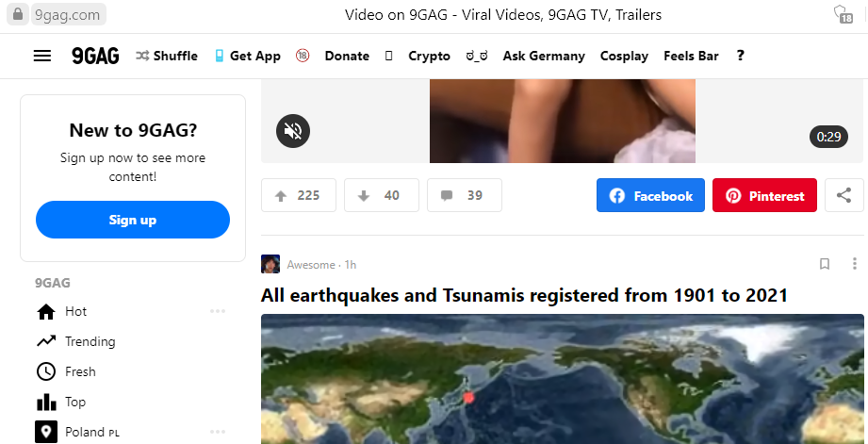868x444 pixels.
Task: Open the 39 comments
Action: click(465, 195)
